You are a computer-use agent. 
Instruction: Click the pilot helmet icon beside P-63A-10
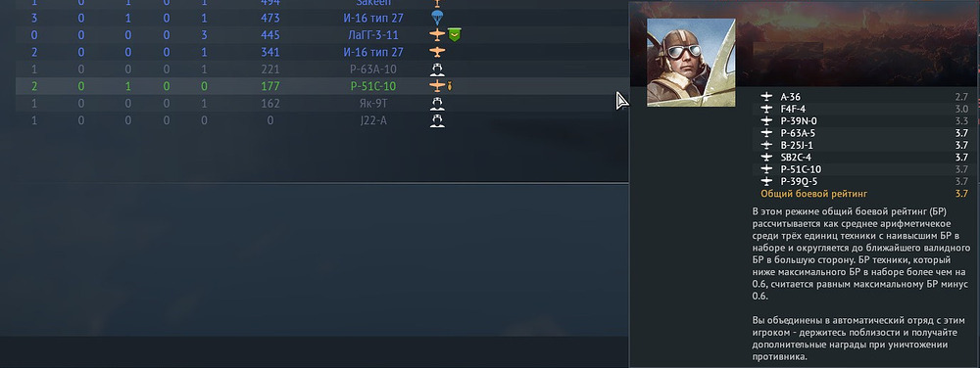click(437, 69)
